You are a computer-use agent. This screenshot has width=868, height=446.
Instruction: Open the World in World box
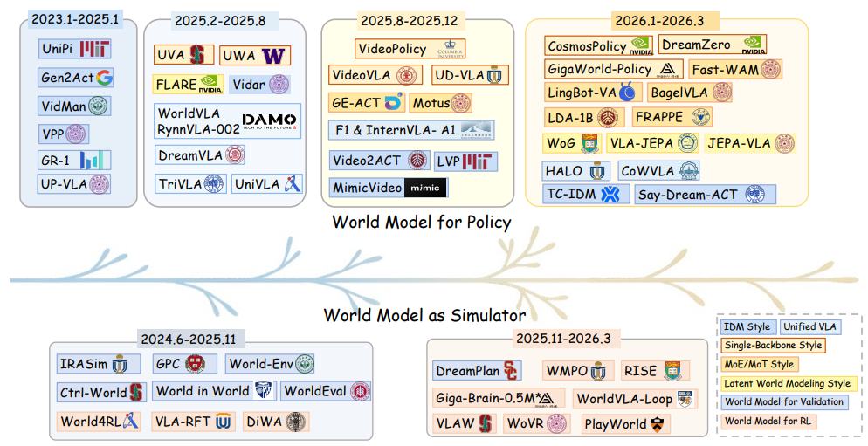[x=214, y=391]
